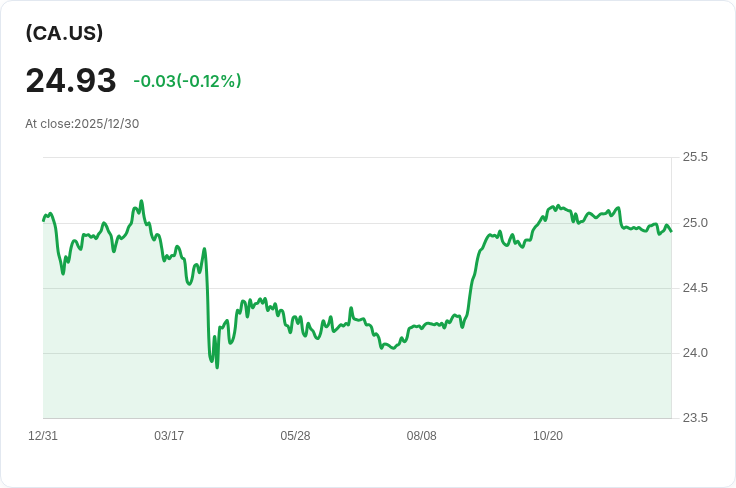The width and height of the screenshot is (736, 488).
Task: Click the 24.5 y-axis label
Action: (x=695, y=288)
